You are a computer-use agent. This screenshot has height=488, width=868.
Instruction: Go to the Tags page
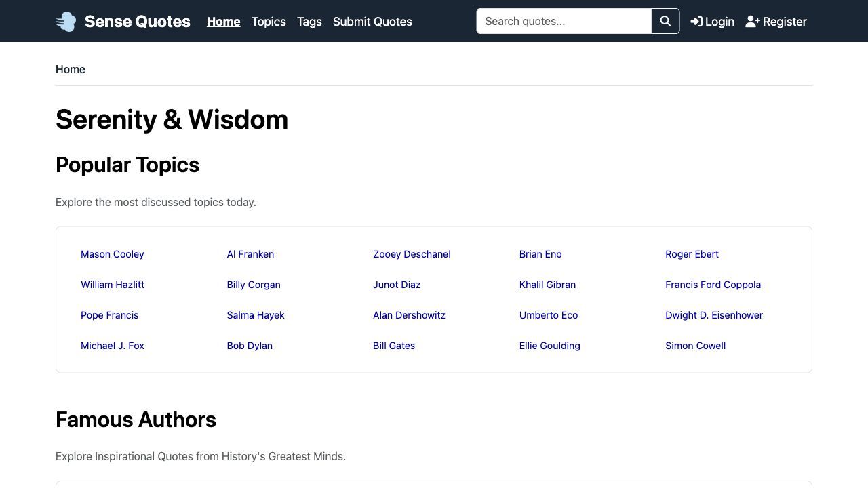coord(309,22)
